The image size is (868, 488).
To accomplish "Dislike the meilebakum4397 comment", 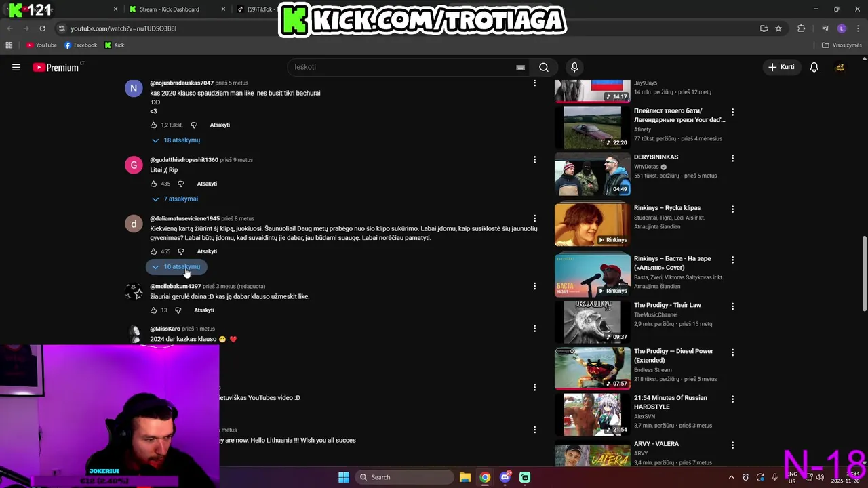I will click(178, 310).
